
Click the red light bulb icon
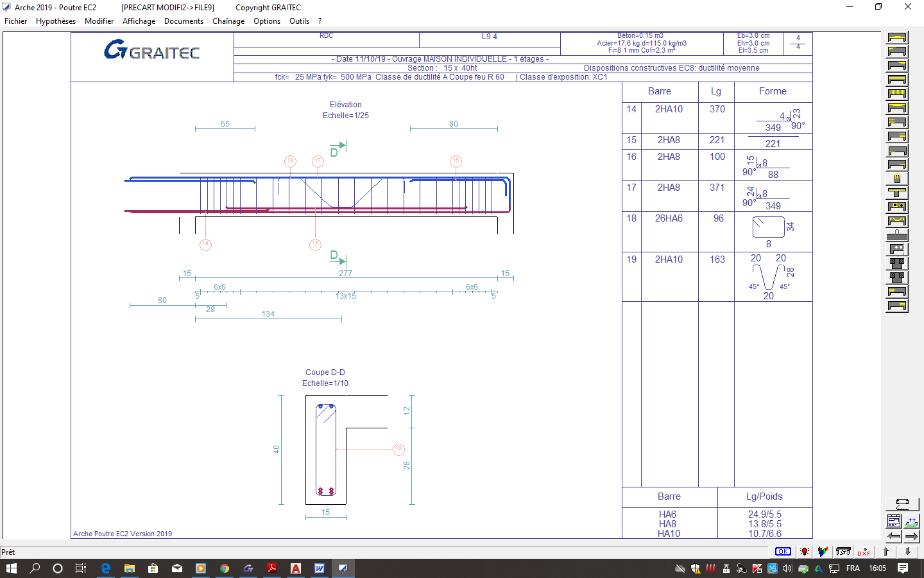[804, 552]
